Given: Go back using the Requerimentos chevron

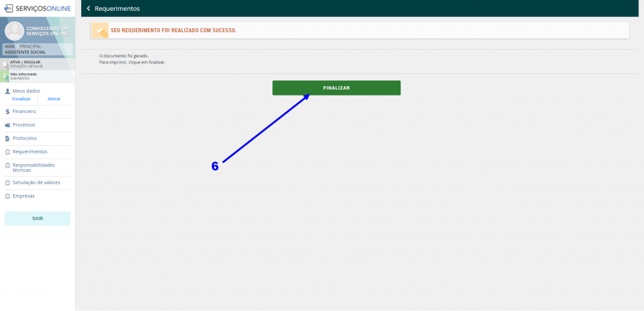Looking at the screenshot, I should coord(89,9).
